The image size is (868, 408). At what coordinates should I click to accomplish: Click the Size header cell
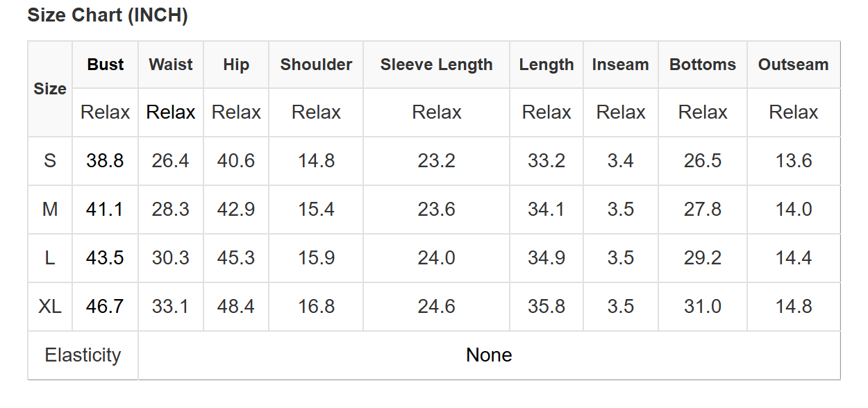point(50,89)
